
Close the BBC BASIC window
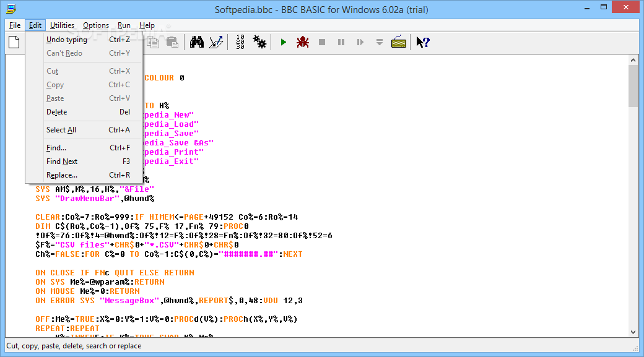625,7
